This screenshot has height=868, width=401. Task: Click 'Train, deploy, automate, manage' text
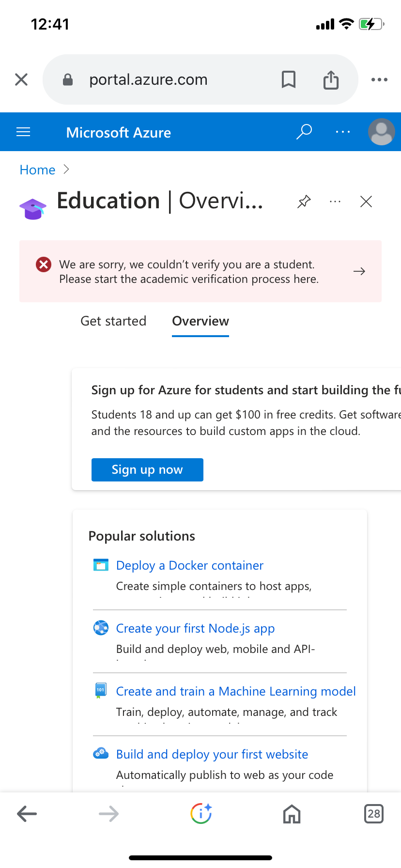pyautogui.click(x=227, y=712)
